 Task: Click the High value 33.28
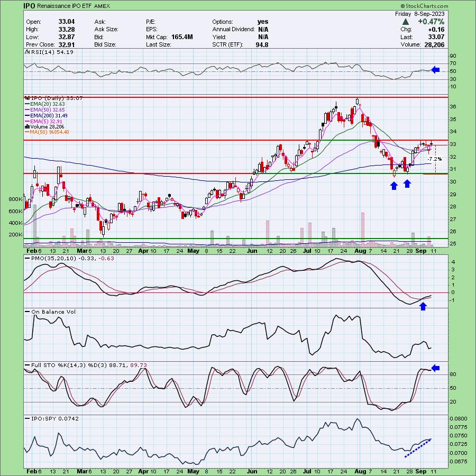67,29
